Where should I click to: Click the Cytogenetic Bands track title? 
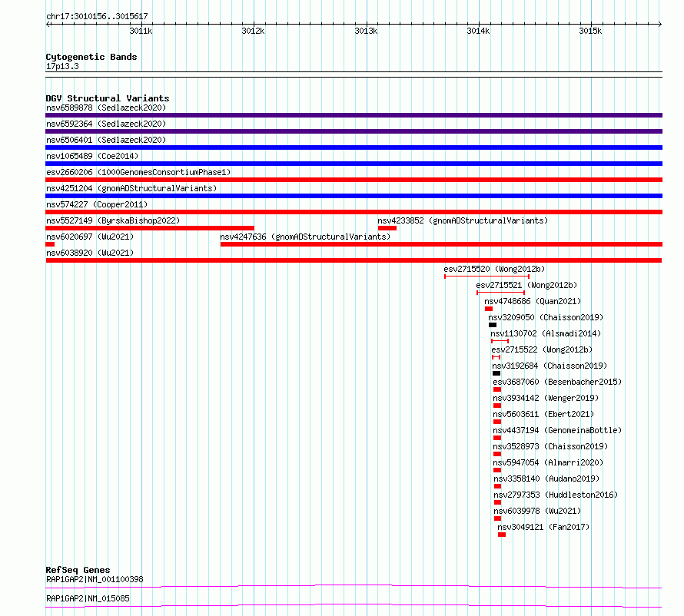coord(91,57)
